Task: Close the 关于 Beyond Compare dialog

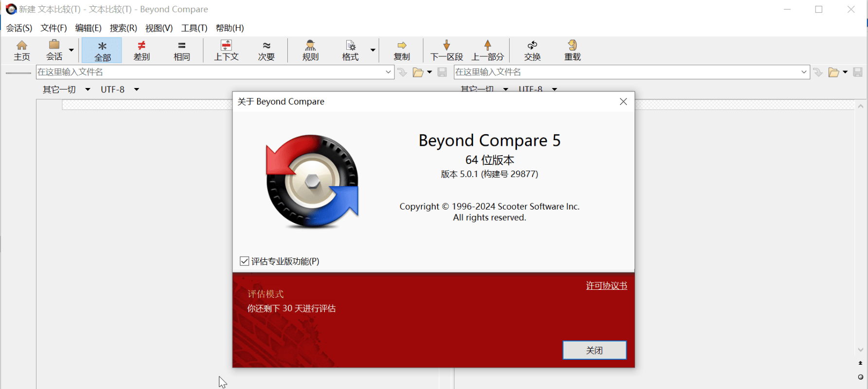Action: [623, 102]
